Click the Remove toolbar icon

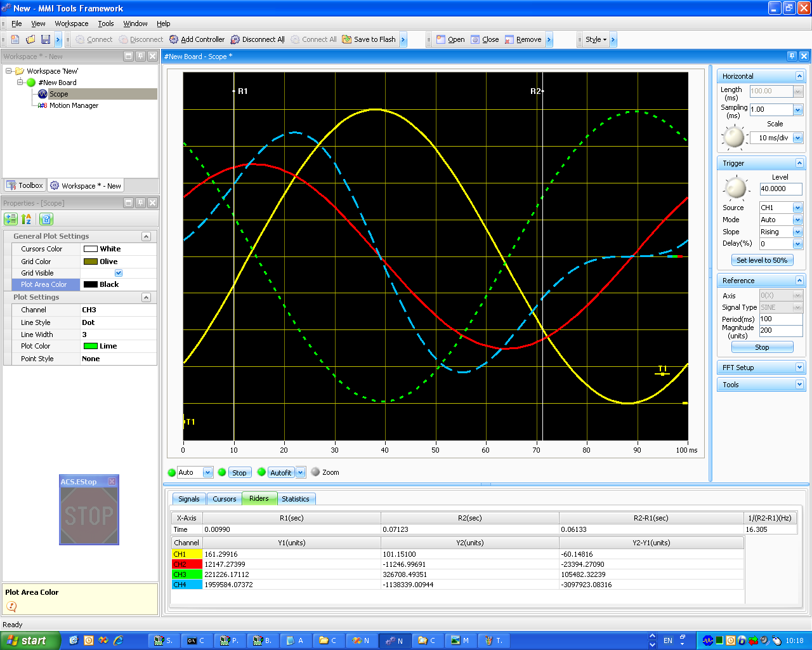(509, 39)
